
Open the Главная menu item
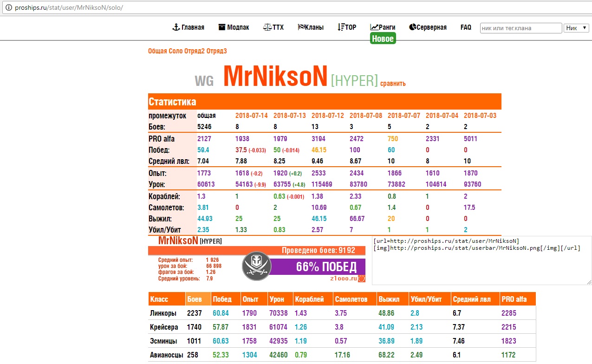tap(193, 27)
